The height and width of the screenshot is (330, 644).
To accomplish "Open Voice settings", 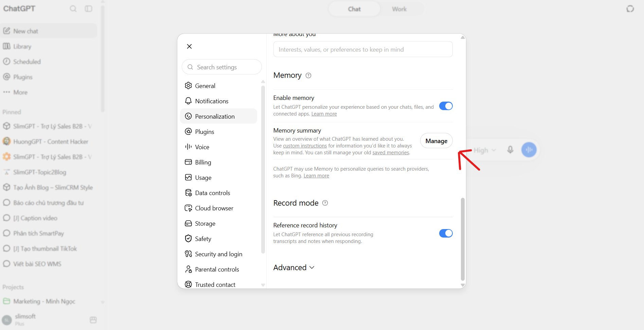I will pos(218,147).
